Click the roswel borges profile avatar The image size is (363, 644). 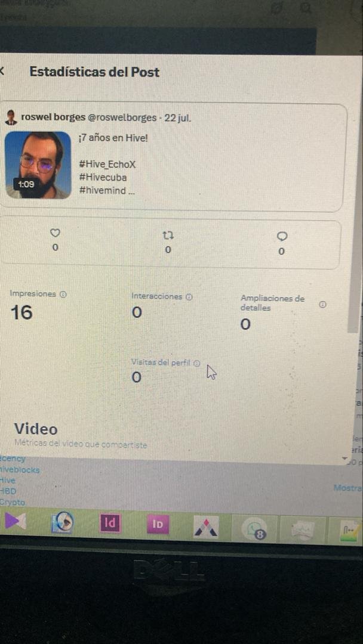pyautogui.click(x=11, y=118)
